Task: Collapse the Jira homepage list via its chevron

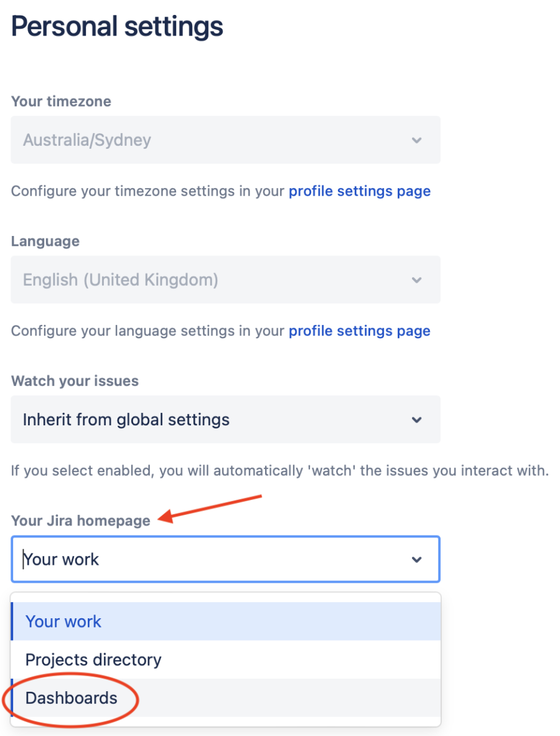Action: coord(417,560)
